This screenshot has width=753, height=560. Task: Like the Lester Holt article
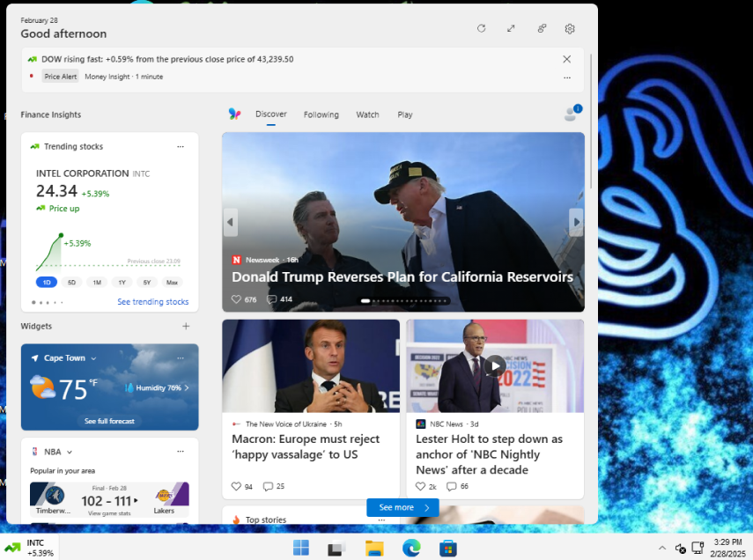coord(420,486)
